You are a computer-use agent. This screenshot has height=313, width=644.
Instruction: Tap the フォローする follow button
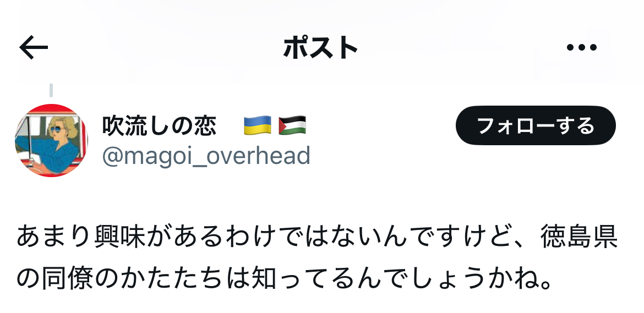[536, 125]
